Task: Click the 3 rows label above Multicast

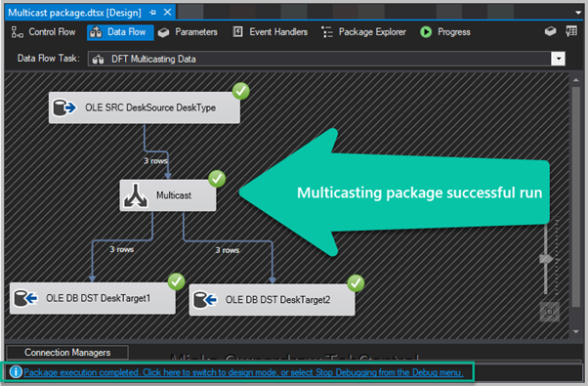Action: click(x=155, y=161)
